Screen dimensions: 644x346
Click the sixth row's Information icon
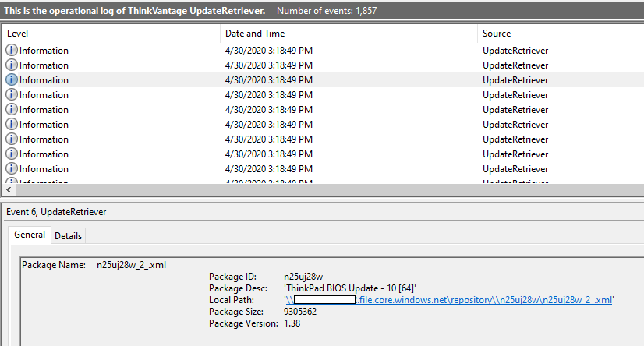pos(12,125)
